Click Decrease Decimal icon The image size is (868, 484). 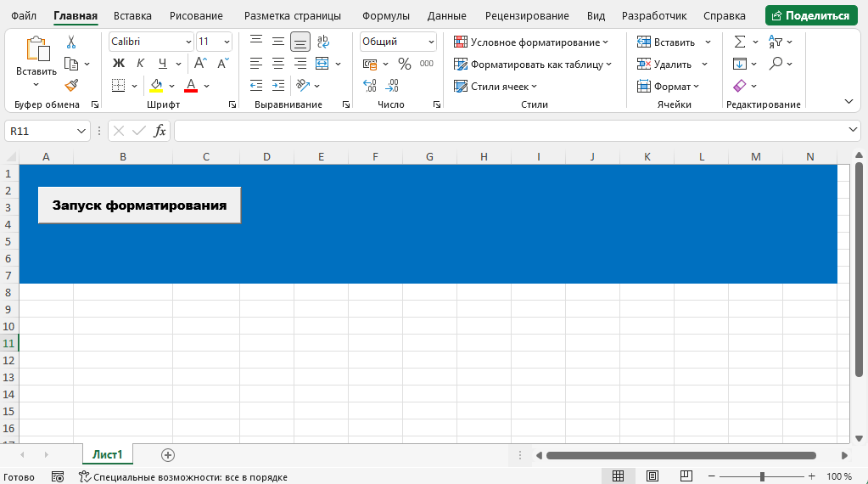[x=392, y=85]
